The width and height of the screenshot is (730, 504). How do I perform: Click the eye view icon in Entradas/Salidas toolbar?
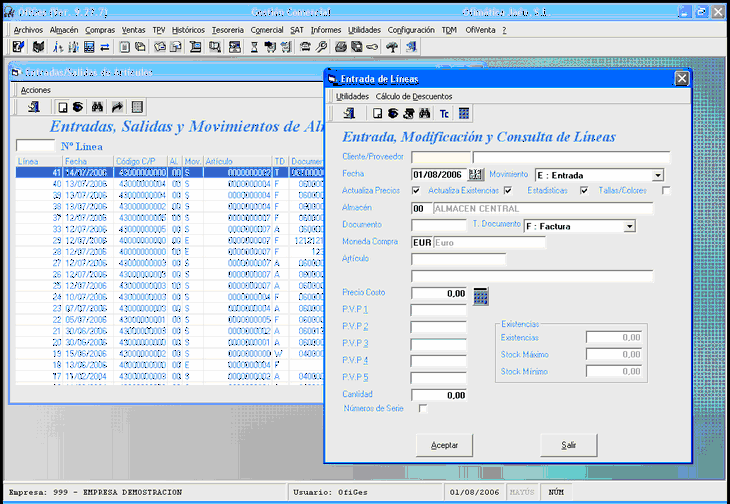point(77,108)
